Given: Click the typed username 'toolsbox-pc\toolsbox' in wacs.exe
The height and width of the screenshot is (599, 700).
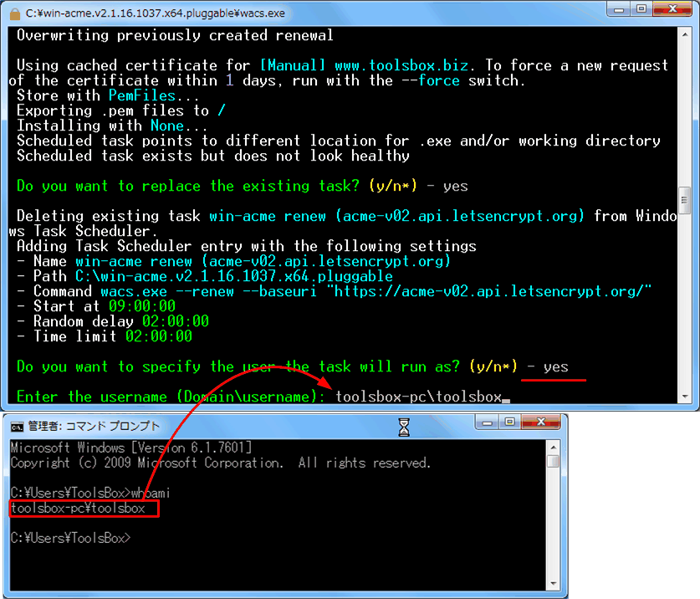Looking at the screenshot, I should coord(419,397).
